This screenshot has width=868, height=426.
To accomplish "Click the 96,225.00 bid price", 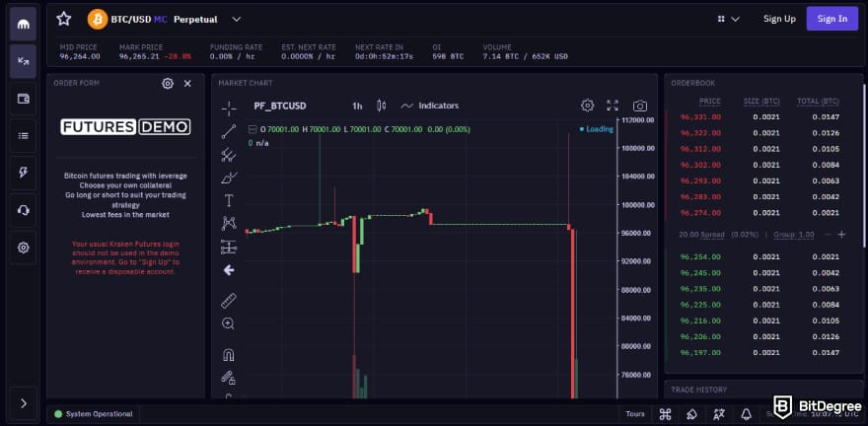I will tap(700, 305).
